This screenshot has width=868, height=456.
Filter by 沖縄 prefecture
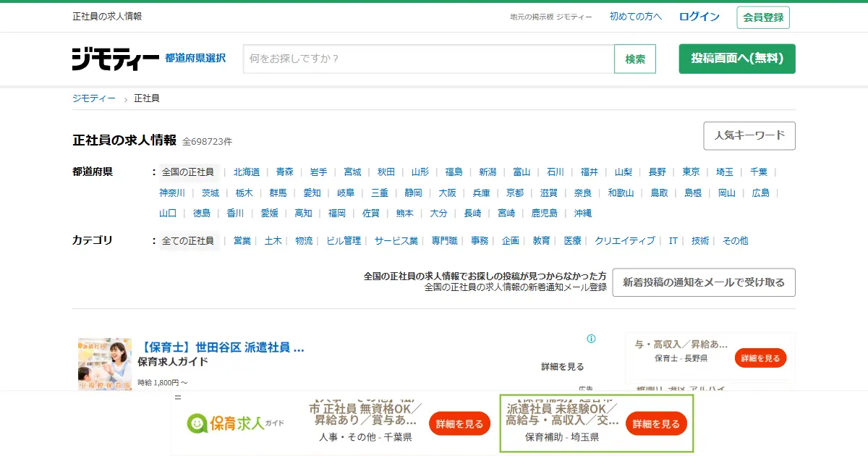pos(583,214)
